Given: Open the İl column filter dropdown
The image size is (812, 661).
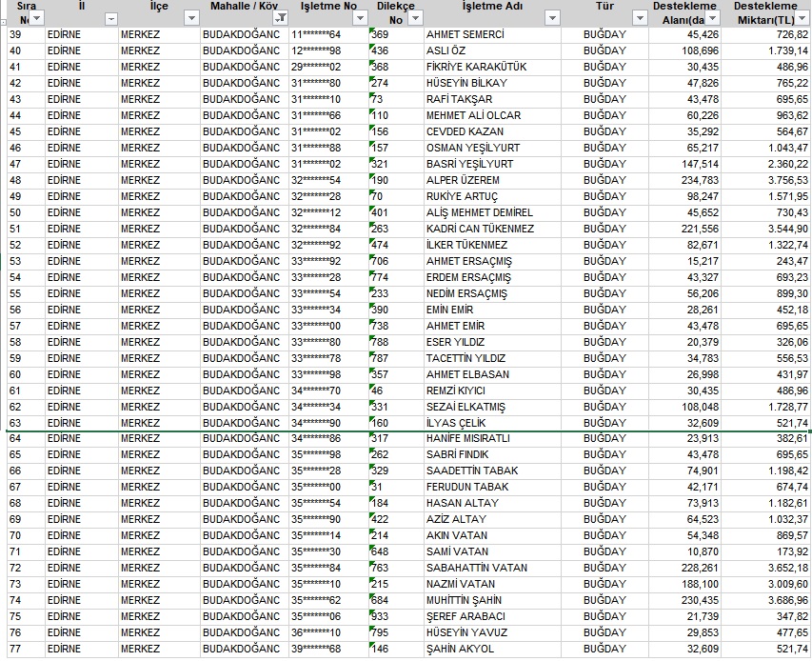Looking at the screenshot, I should tap(110, 19).
